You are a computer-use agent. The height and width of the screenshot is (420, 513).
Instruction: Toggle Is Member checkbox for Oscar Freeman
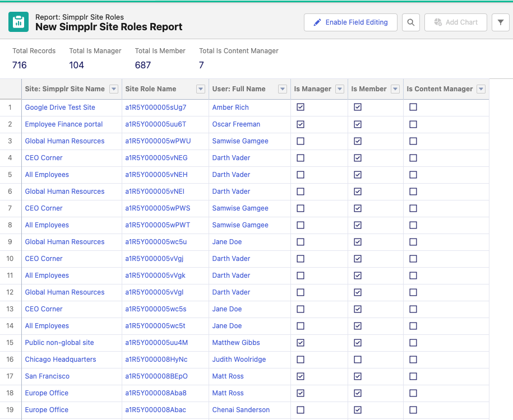click(x=358, y=124)
